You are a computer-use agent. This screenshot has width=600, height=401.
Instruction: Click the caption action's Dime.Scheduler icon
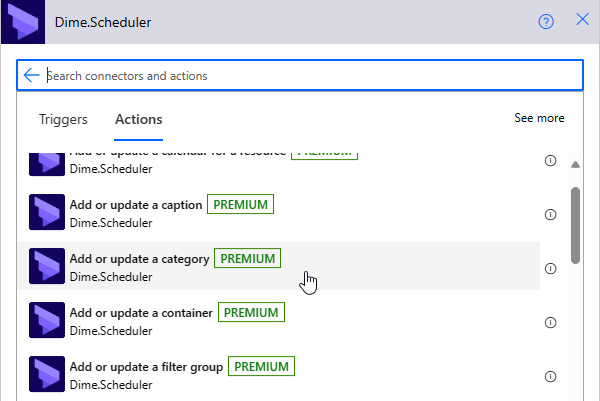point(47,213)
